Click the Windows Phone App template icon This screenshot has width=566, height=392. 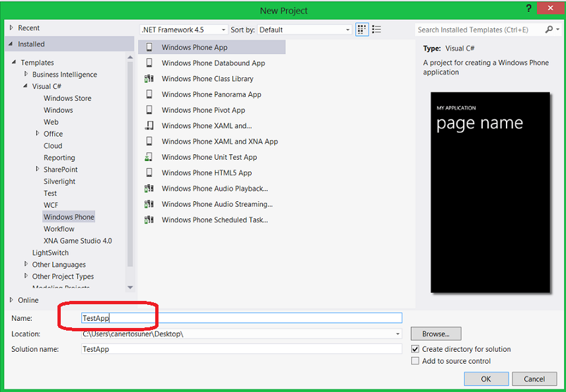tap(149, 48)
